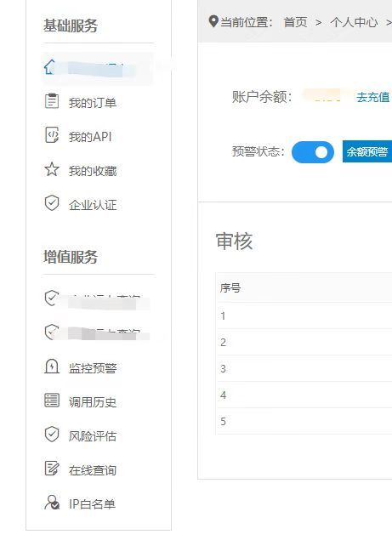Open the 监控预警 alarm icon
The width and height of the screenshot is (392, 540).
tap(52, 367)
